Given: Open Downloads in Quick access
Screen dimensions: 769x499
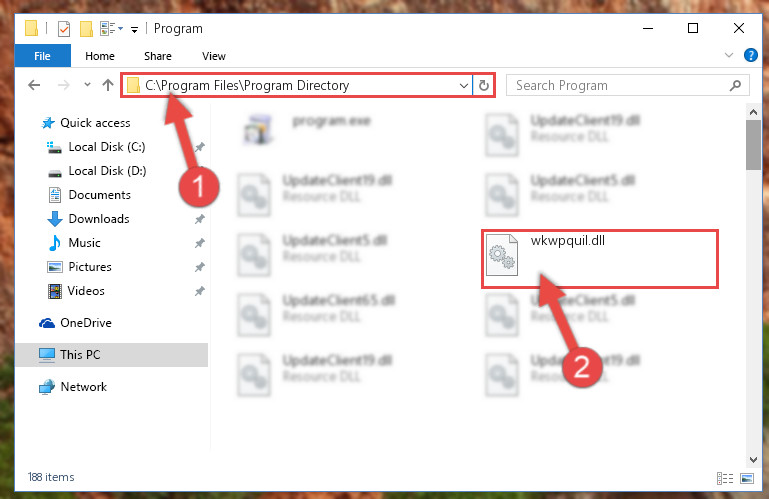Looking at the screenshot, I should click(99, 219).
